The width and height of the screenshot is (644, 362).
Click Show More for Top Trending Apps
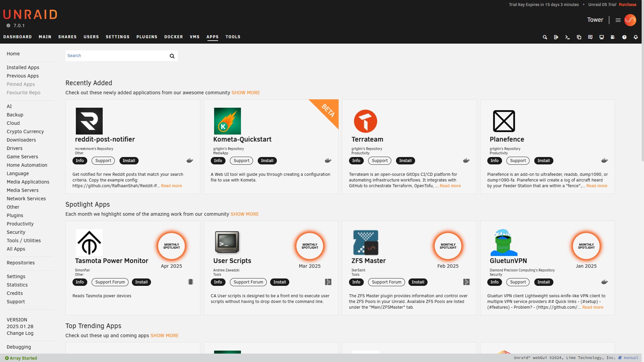click(164, 335)
